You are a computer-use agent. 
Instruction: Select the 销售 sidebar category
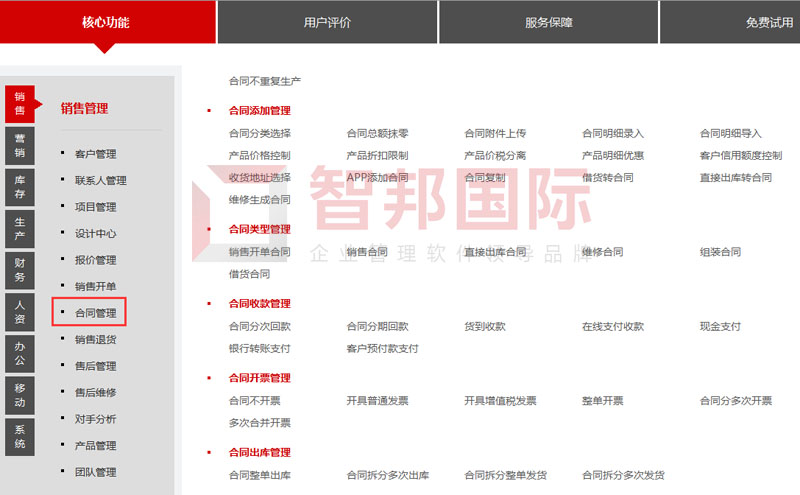[20, 103]
